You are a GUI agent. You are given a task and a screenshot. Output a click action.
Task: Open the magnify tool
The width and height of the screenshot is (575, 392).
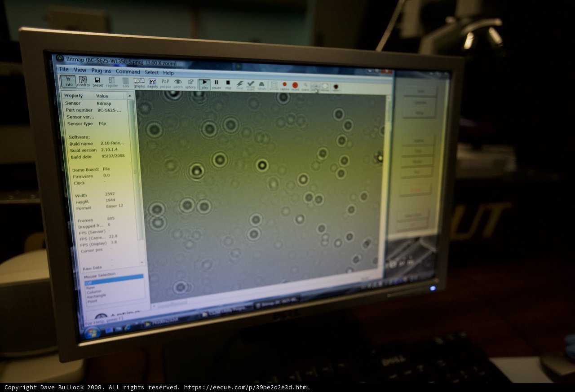point(152,83)
